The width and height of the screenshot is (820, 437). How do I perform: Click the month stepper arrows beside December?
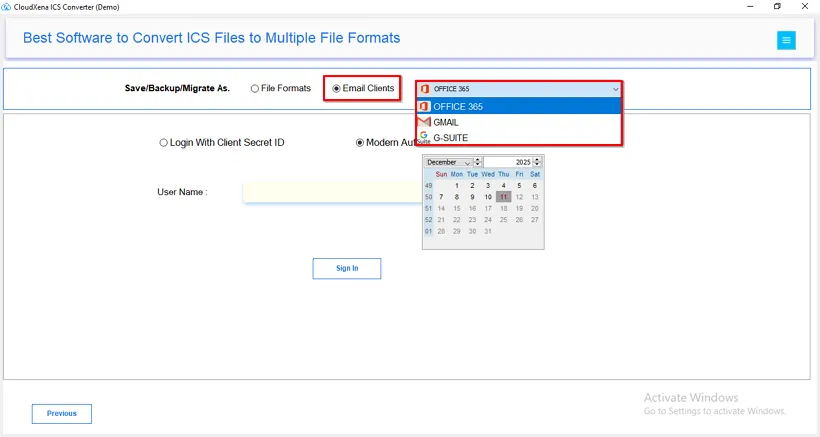(x=477, y=163)
